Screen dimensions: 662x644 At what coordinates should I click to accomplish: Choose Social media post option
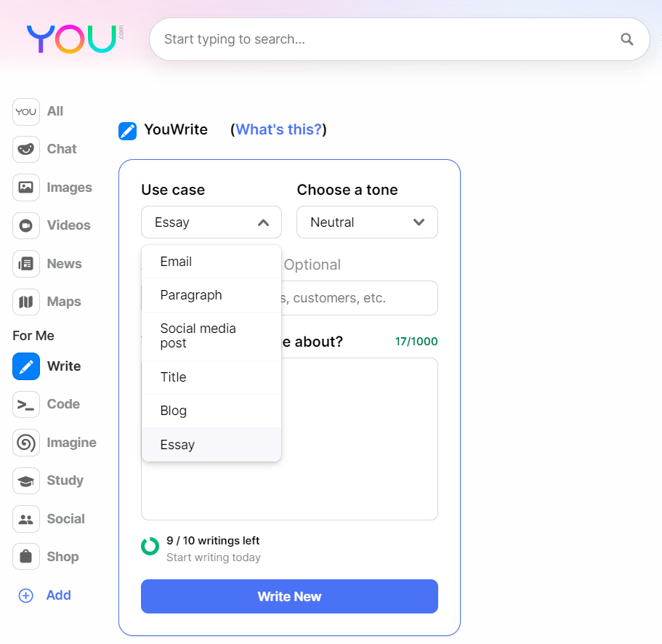coord(211,336)
